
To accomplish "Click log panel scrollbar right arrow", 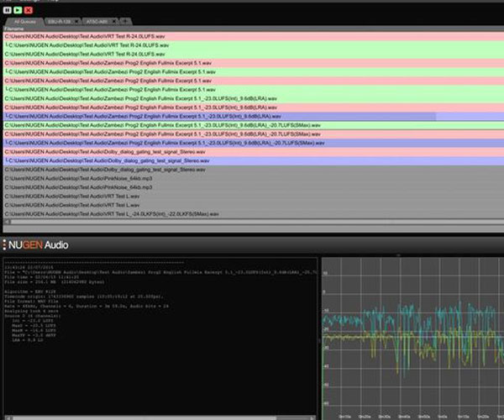I will [x=312, y=418].
